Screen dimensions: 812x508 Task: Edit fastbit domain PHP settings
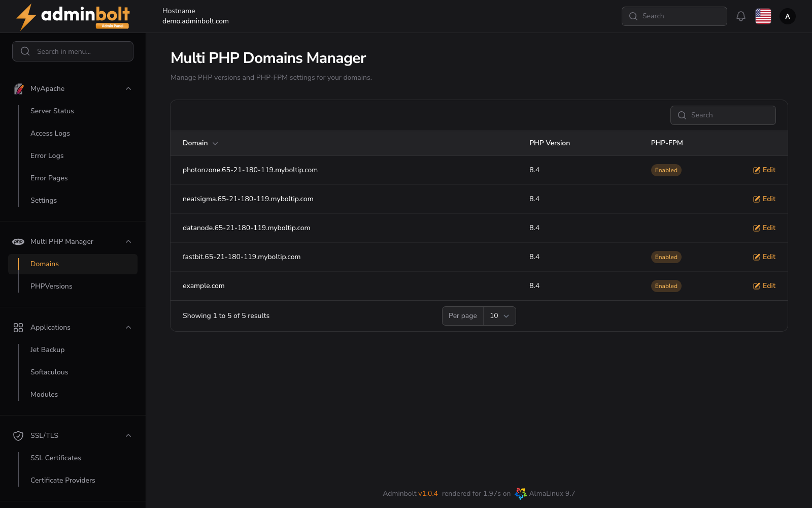tap(764, 257)
